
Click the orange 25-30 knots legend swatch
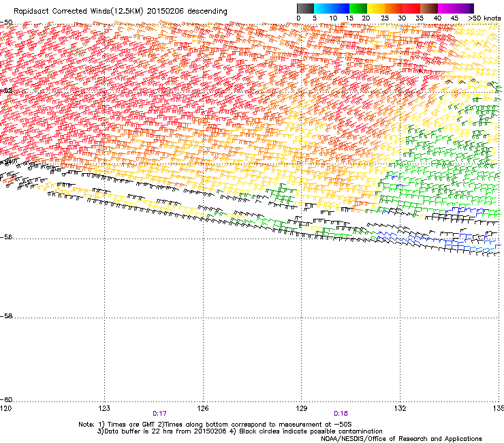click(394, 8)
